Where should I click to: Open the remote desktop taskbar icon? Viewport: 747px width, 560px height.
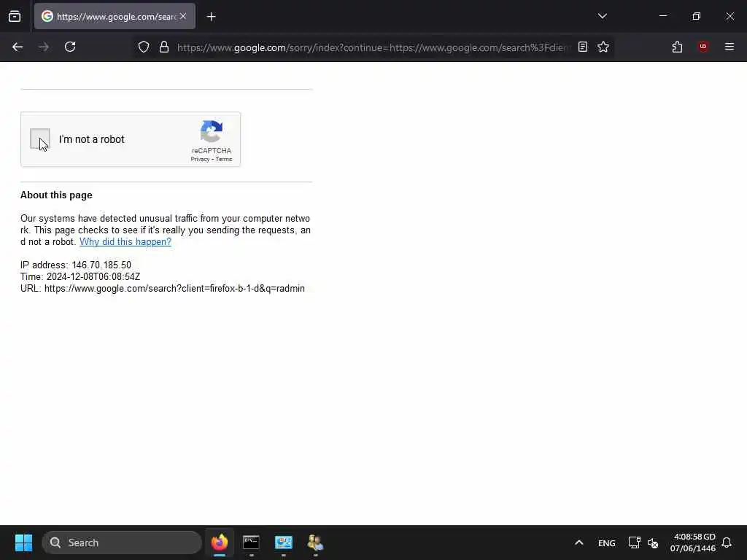pos(284,542)
